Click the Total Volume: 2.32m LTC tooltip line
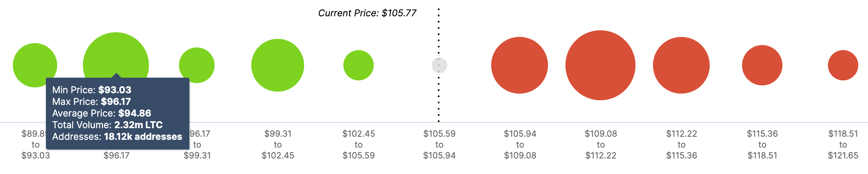 coord(107,125)
